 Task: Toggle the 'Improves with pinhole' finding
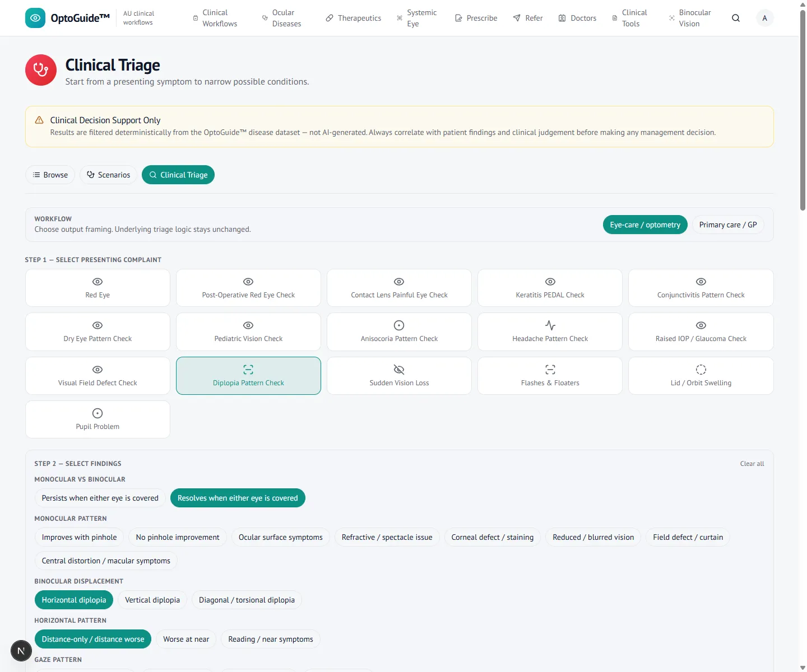point(79,537)
